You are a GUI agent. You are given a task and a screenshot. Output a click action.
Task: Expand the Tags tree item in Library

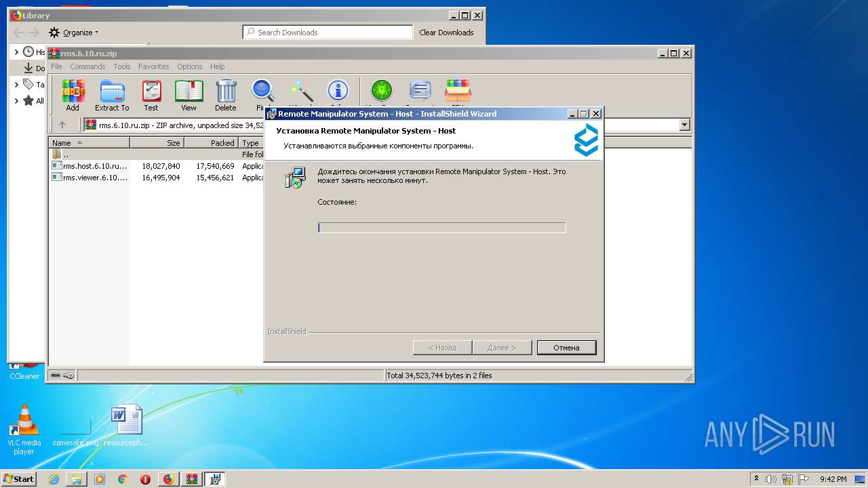pyautogui.click(x=17, y=85)
